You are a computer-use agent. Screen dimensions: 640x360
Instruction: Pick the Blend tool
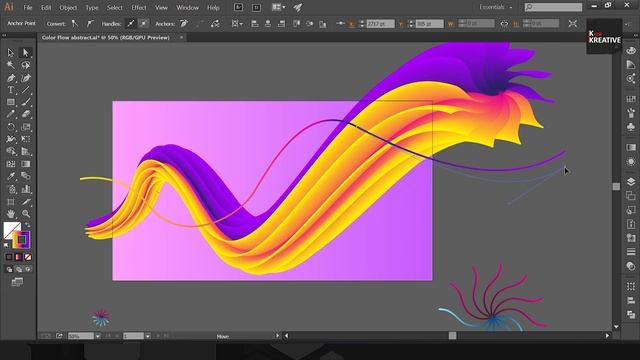[x=26, y=176]
